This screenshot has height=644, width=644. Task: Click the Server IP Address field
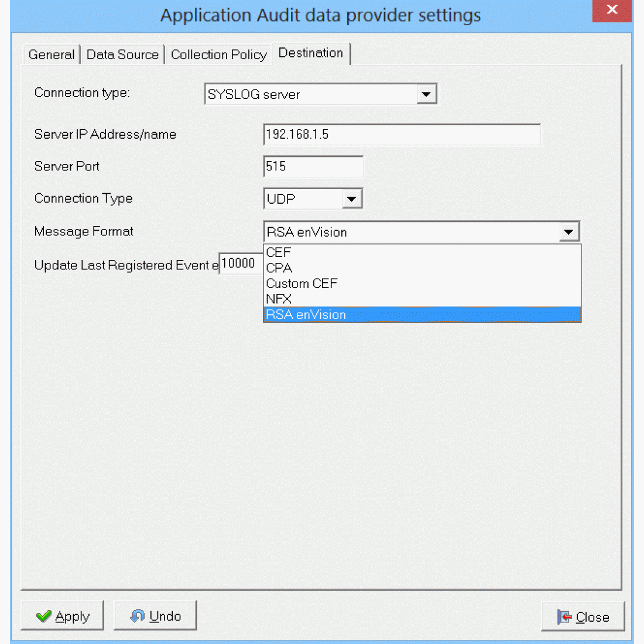click(402, 135)
